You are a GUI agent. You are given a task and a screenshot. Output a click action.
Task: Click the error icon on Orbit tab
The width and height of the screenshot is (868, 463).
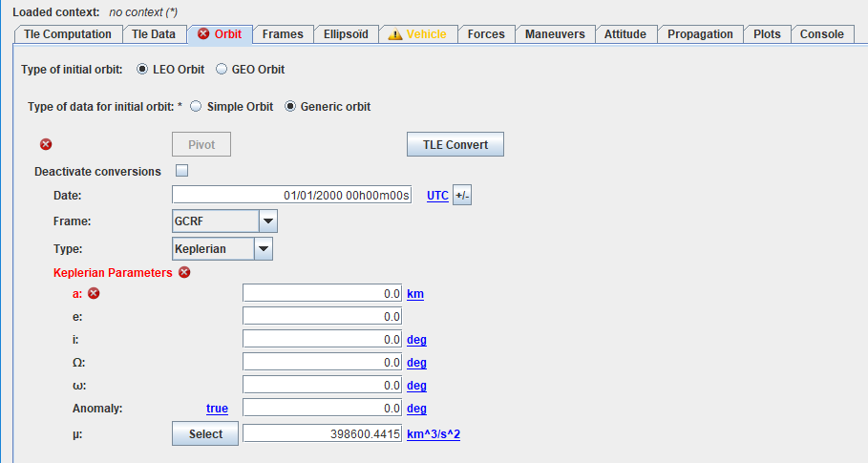point(203,34)
